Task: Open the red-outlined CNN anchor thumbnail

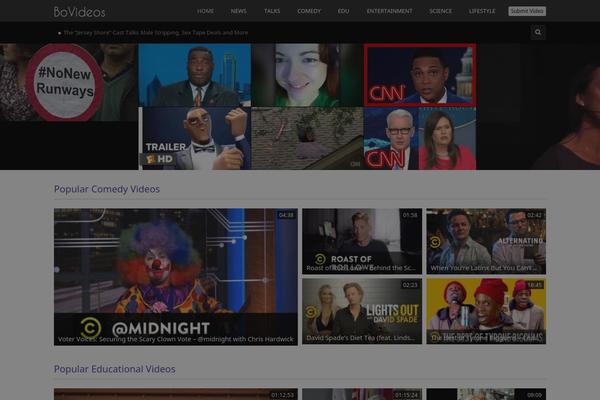Action: pyautogui.click(x=420, y=75)
